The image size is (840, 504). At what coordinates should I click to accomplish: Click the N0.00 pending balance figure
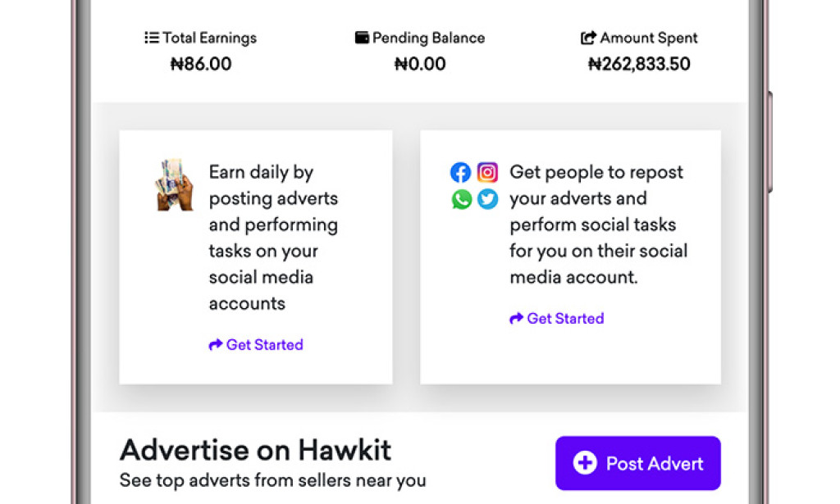point(420,64)
